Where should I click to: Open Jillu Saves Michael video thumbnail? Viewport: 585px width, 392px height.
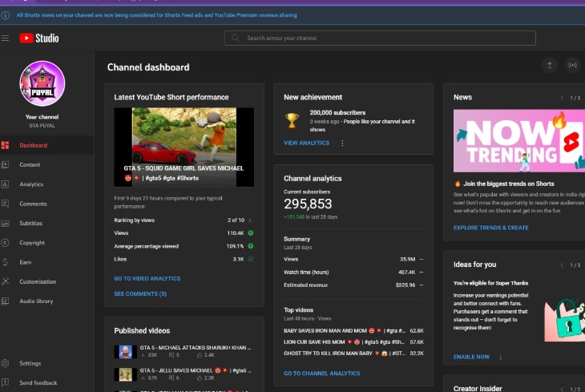coord(125,374)
